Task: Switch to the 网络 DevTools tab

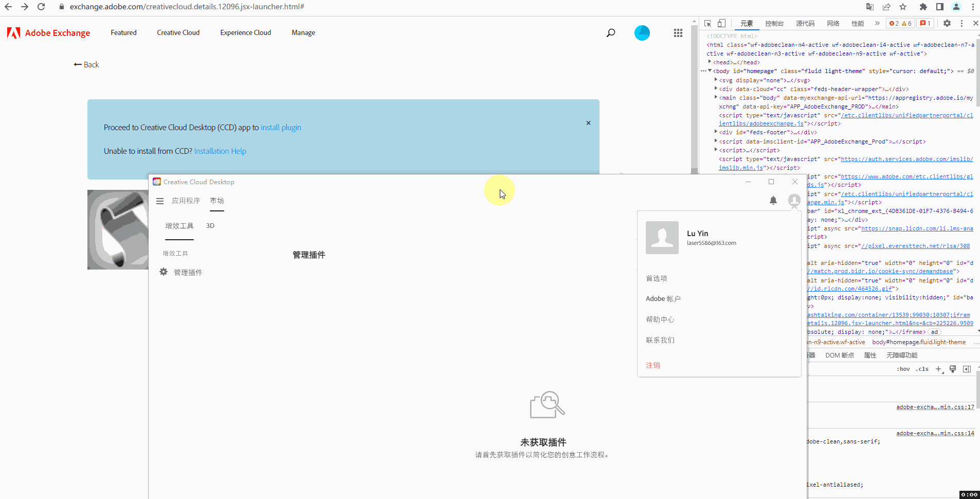Action: 833,23
